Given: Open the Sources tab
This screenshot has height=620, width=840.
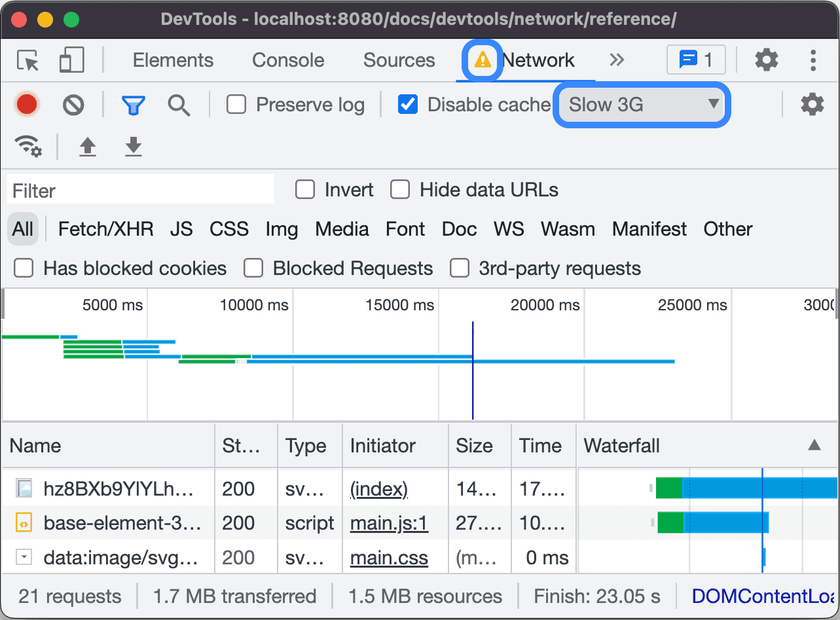Looking at the screenshot, I should click(x=399, y=60).
